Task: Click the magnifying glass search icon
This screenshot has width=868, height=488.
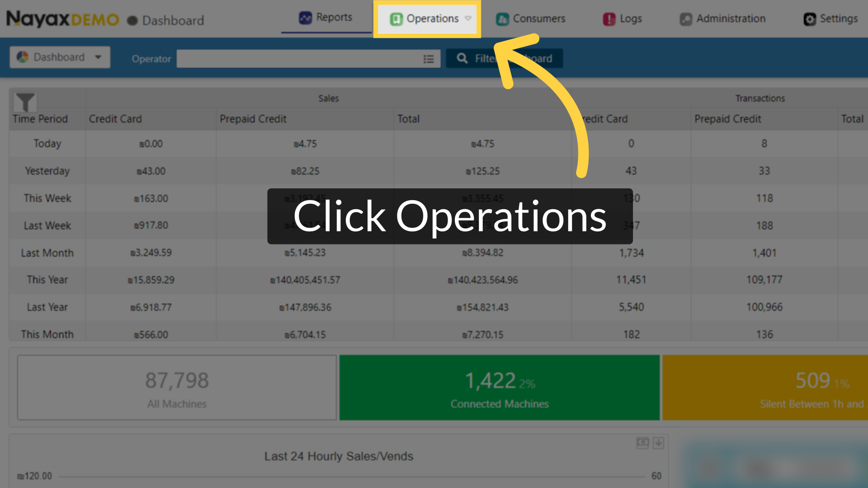Action: pyautogui.click(x=462, y=58)
